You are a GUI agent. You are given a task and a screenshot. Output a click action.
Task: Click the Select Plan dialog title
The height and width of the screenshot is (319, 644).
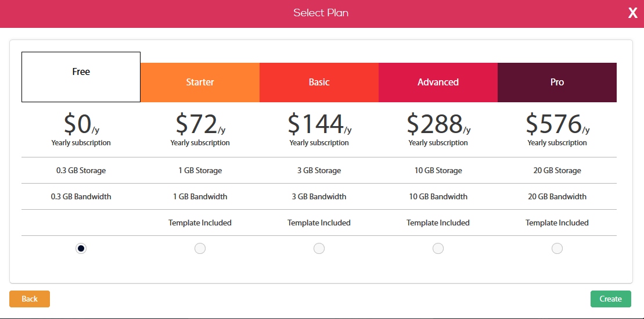[x=321, y=13]
